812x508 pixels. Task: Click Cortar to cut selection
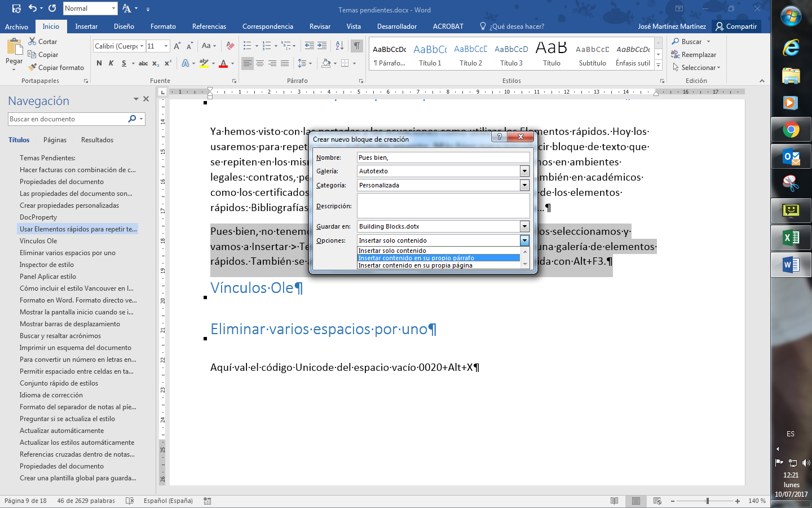(x=42, y=42)
